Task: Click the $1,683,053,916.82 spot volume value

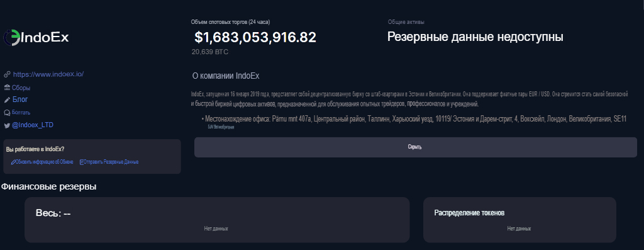Action: 255,37
